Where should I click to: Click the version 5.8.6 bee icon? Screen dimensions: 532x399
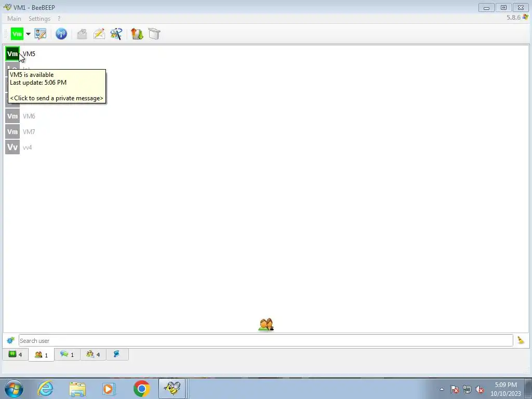(526, 17)
